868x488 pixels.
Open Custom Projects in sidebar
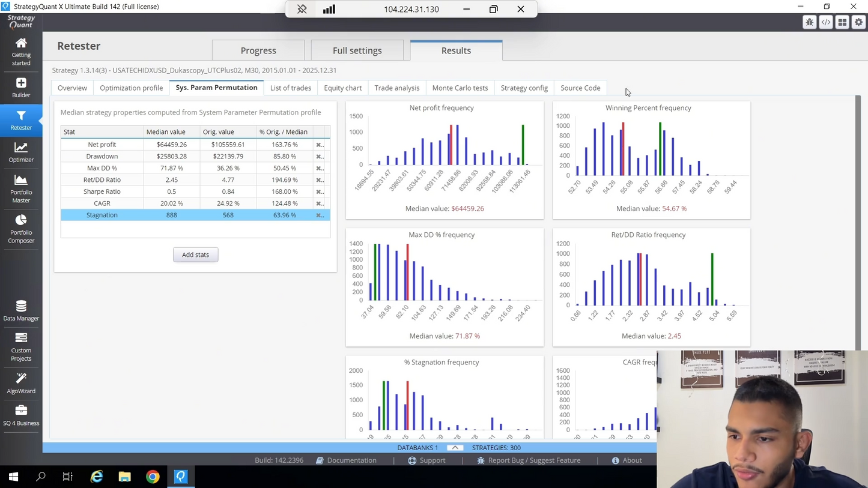click(x=21, y=347)
